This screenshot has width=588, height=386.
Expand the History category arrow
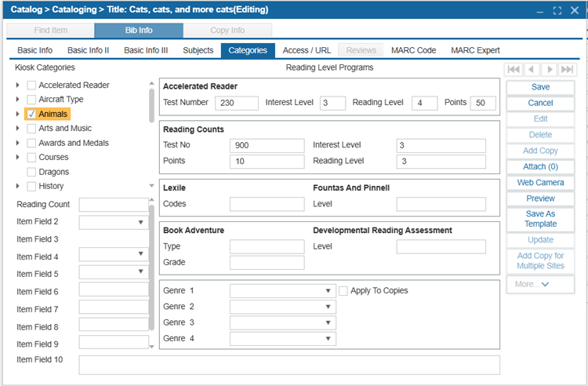17,186
